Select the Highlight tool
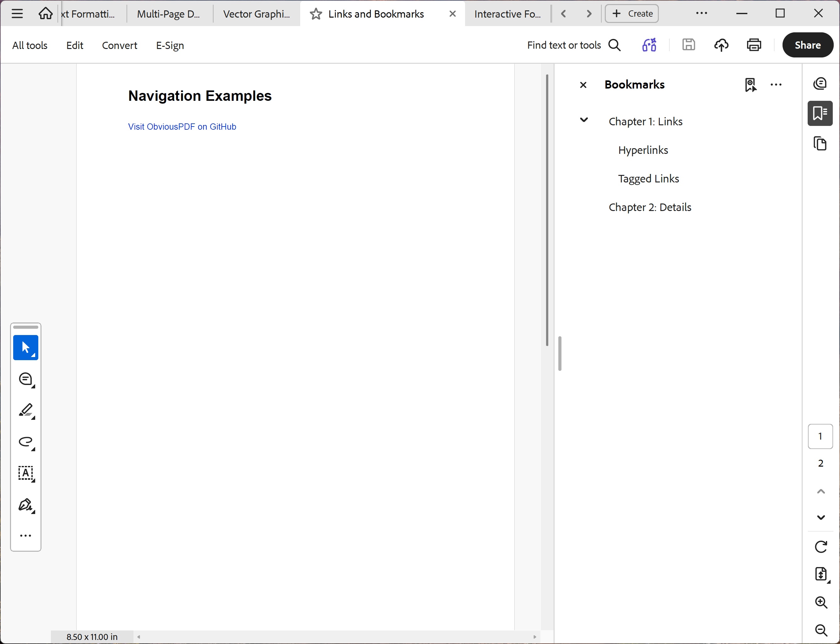The image size is (840, 644). pos(25,411)
